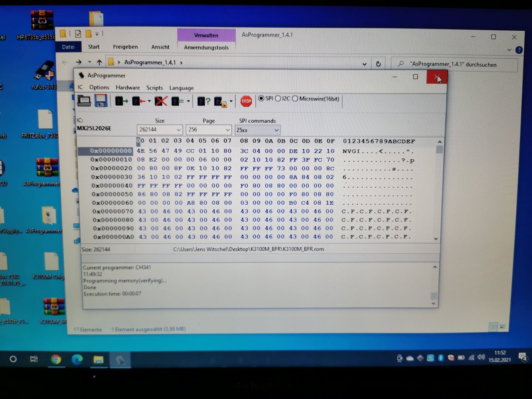
Task: Switch to the Datei tab in Explorer
Action: point(68,47)
